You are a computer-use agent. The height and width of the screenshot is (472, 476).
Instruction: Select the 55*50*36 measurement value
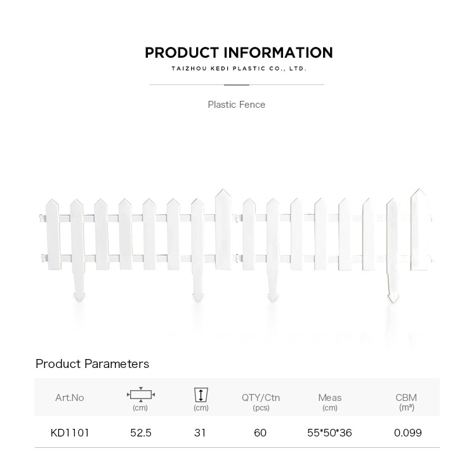click(329, 433)
